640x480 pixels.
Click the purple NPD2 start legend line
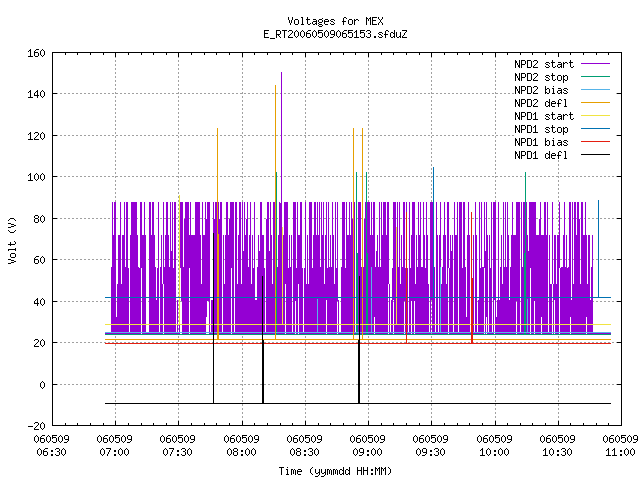tap(596, 64)
